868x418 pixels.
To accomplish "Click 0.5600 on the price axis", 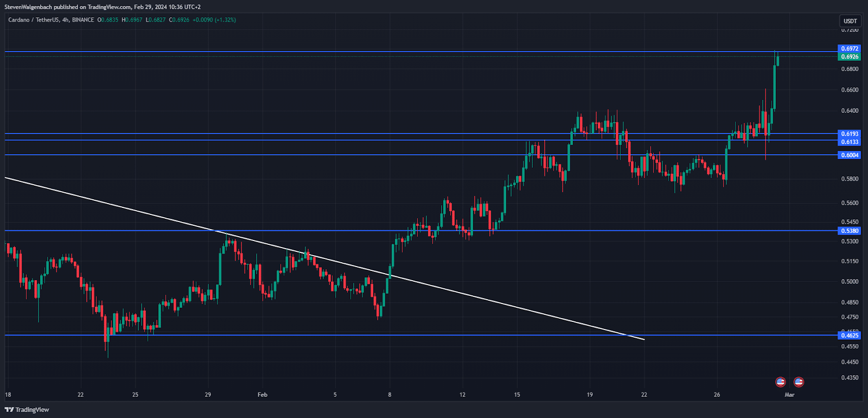I will (x=850, y=203).
